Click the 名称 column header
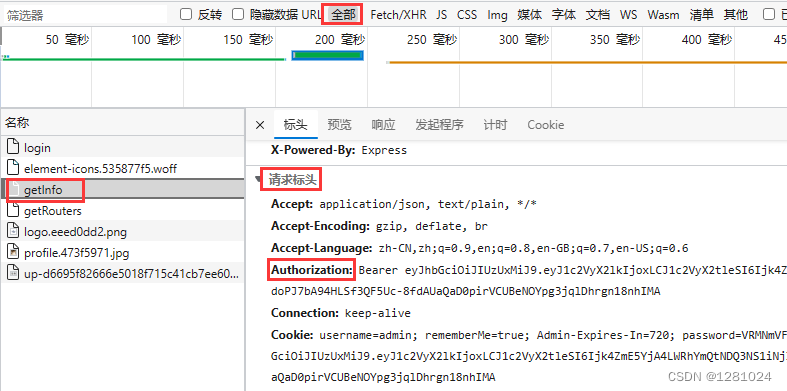Image resolution: width=787 pixels, height=391 pixels. click(122, 122)
